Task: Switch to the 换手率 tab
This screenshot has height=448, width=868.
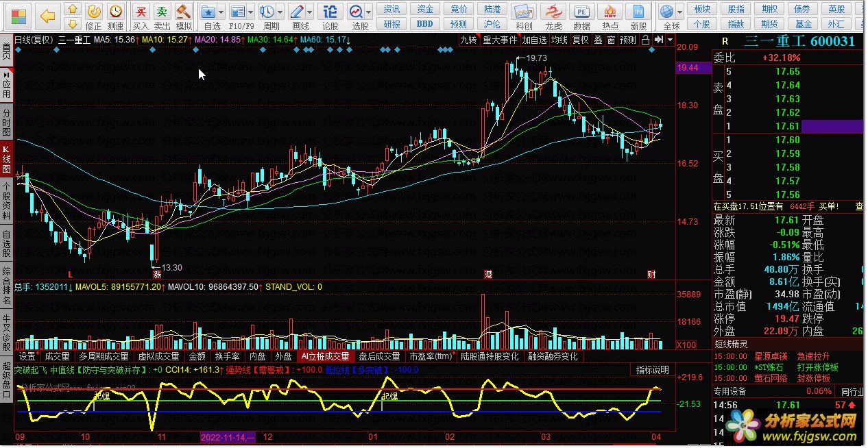Action: [227, 356]
